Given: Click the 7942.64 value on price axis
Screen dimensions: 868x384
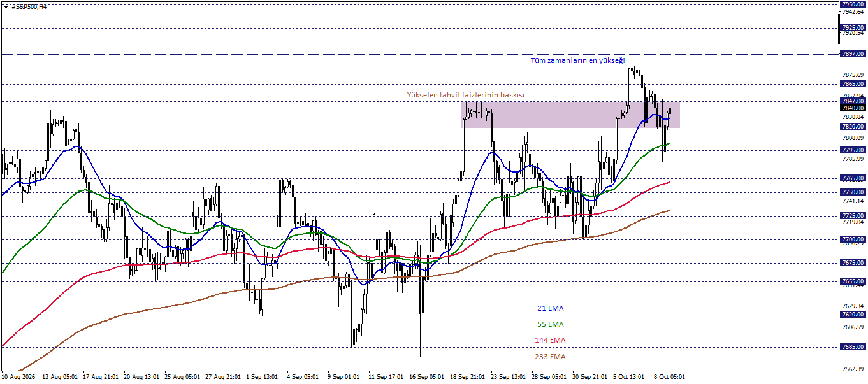Looking at the screenshot, I should coord(853,12).
